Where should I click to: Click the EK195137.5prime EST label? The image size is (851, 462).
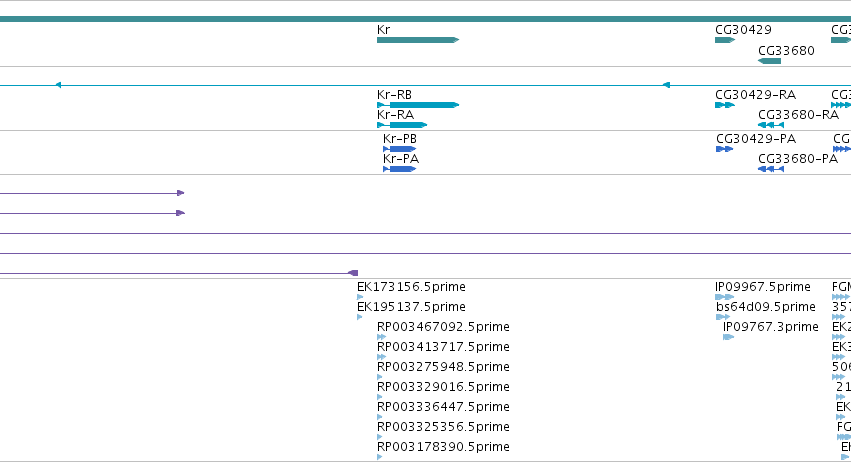tap(411, 307)
